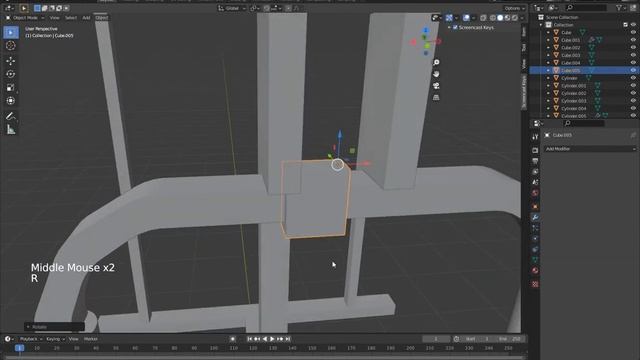Open the Keying dropdown in timeline
The width and height of the screenshot is (640, 360).
[x=55, y=339]
